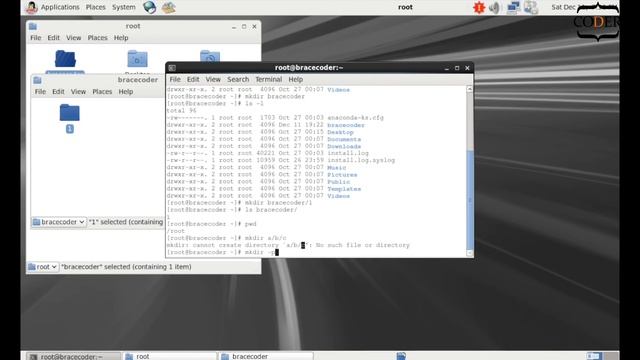
Task: Open View menu in the root file window
Action: pos(73,38)
